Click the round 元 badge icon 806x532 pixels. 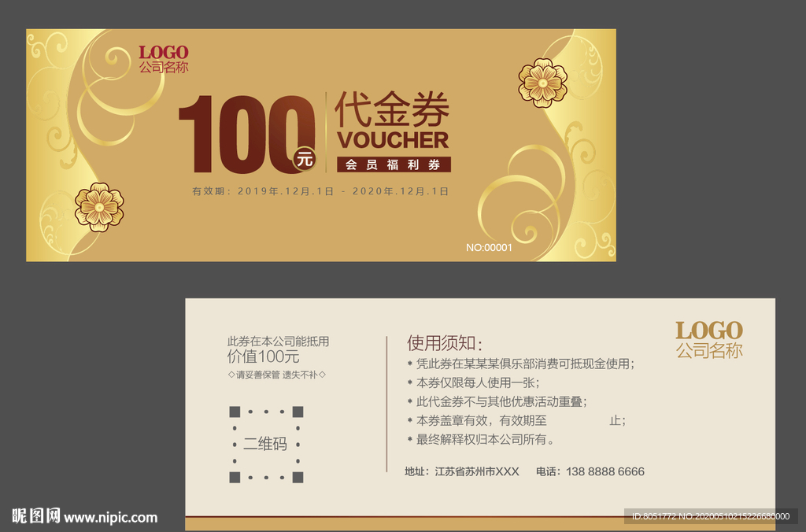305,159
